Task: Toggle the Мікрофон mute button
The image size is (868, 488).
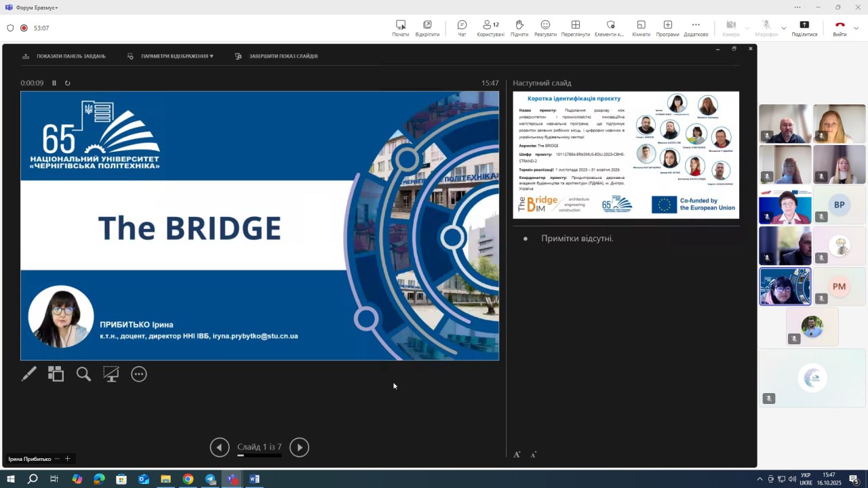Action: [x=766, y=28]
